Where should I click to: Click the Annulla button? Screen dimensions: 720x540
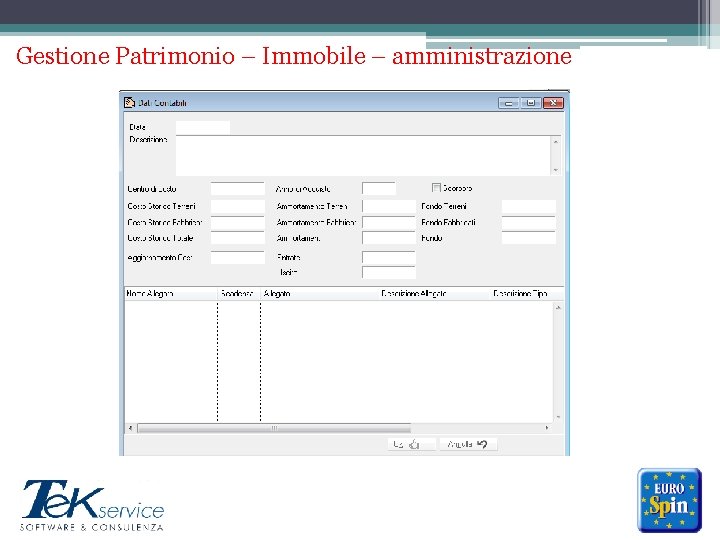[x=468, y=444]
